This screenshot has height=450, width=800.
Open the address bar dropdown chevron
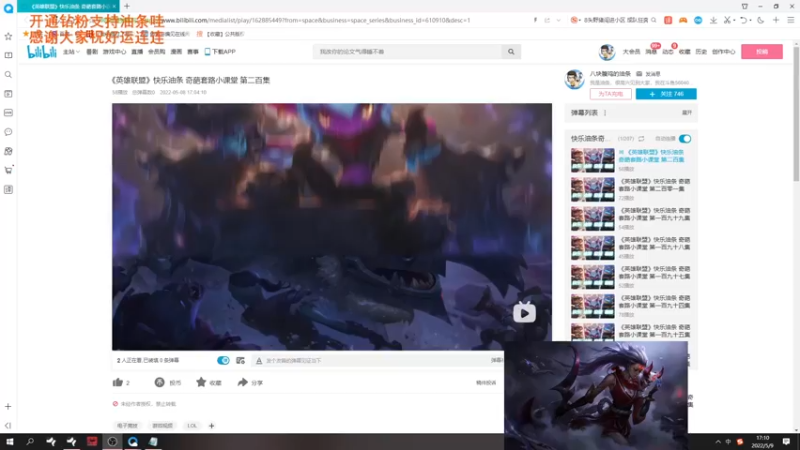pos(559,20)
